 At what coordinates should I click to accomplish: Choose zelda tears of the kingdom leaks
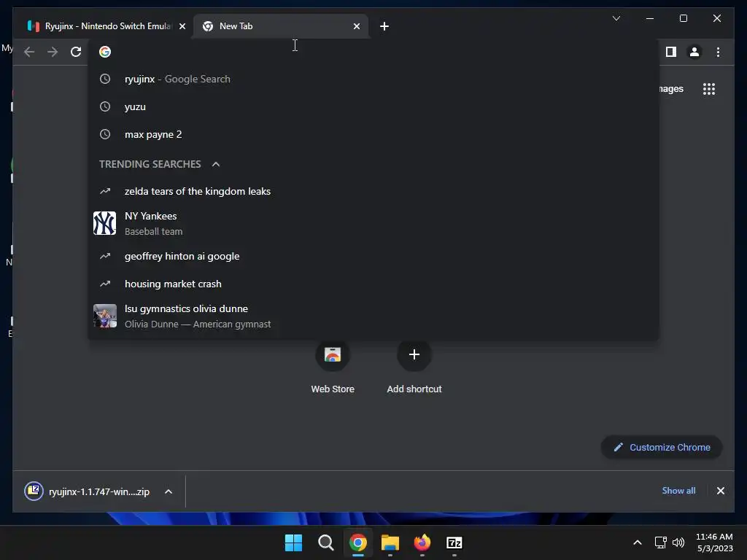pyautogui.click(x=373, y=192)
